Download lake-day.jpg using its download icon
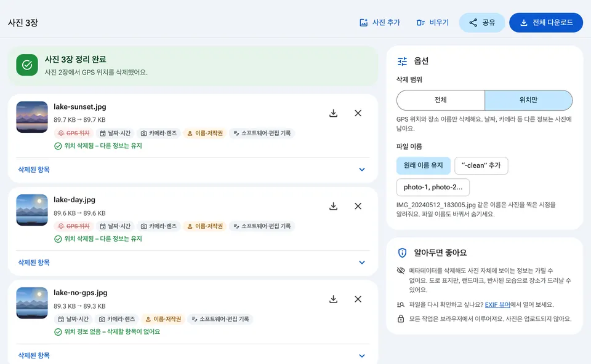 tap(333, 206)
